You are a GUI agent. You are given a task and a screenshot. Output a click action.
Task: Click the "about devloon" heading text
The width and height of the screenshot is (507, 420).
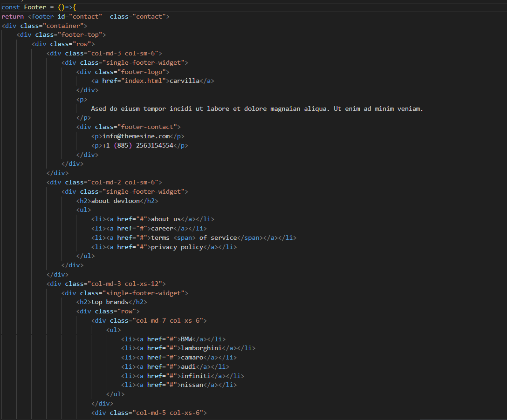pos(115,201)
